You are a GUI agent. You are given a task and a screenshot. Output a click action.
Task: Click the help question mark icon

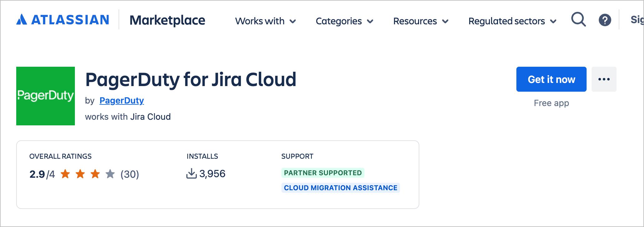[x=605, y=20]
